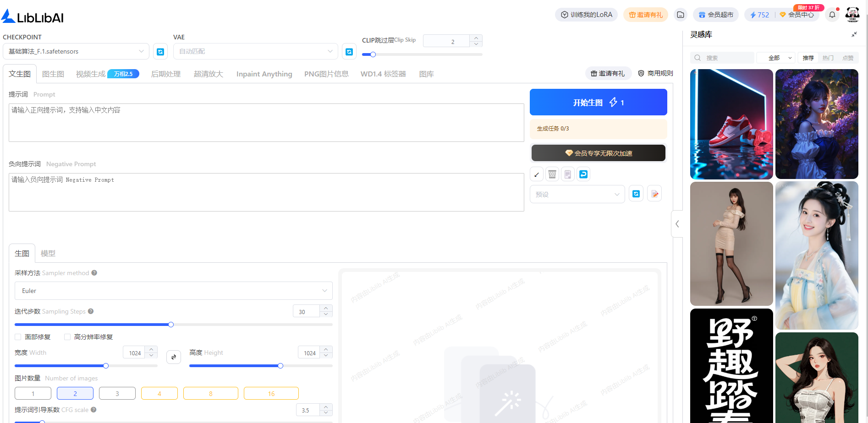Open the CHECKPOINT model dropdown
The width and height of the screenshot is (868, 423).
[x=76, y=51]
